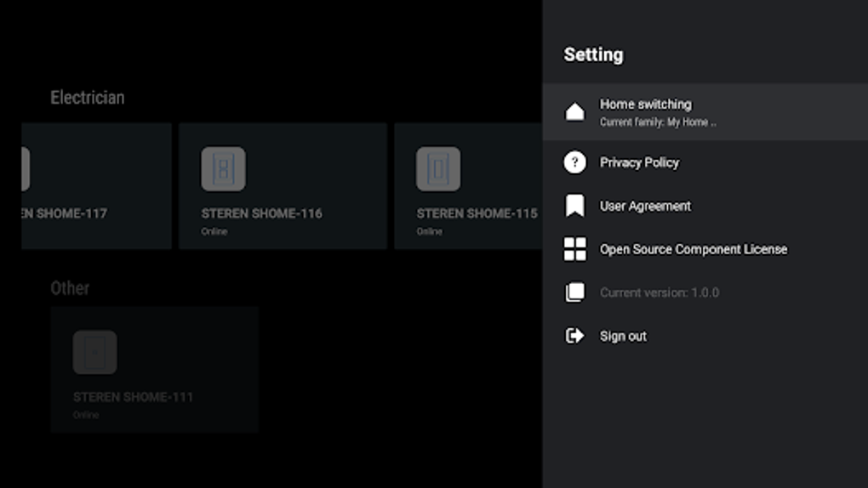
Task: Click the question mark Privacy Policy icon
Action: 574,162
